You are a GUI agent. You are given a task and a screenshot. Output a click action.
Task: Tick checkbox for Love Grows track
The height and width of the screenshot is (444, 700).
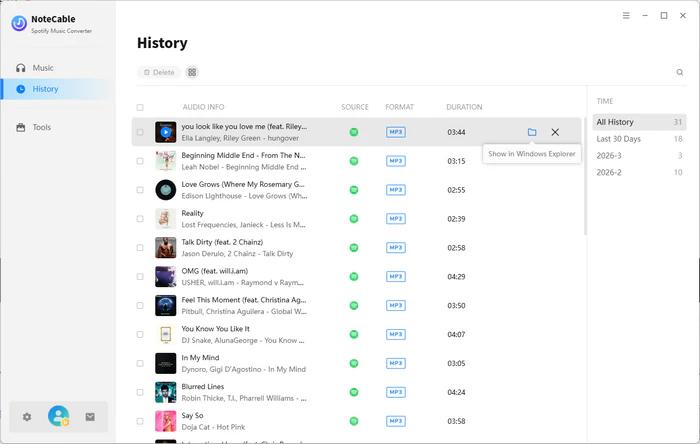(140, 190)
